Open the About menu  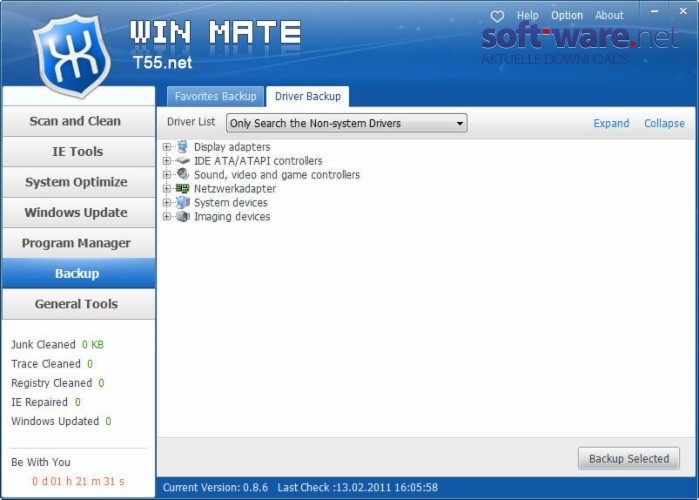[609, 16]
